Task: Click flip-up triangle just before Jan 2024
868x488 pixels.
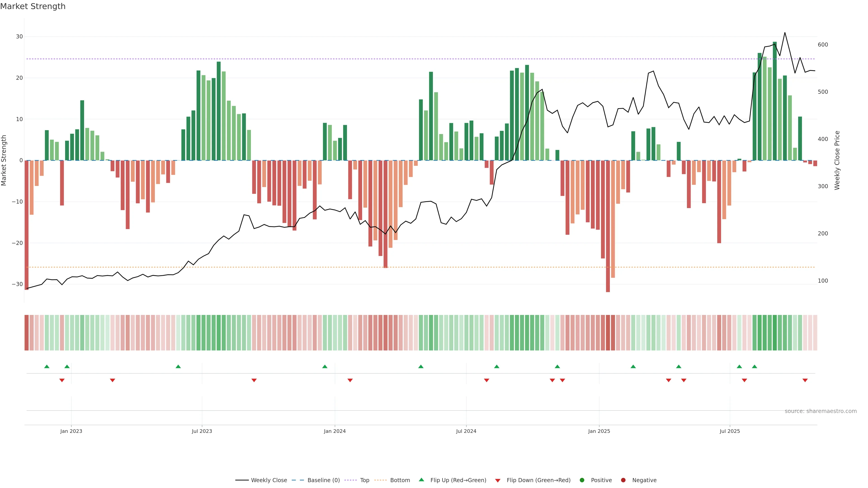Action: tap(325, 366)
